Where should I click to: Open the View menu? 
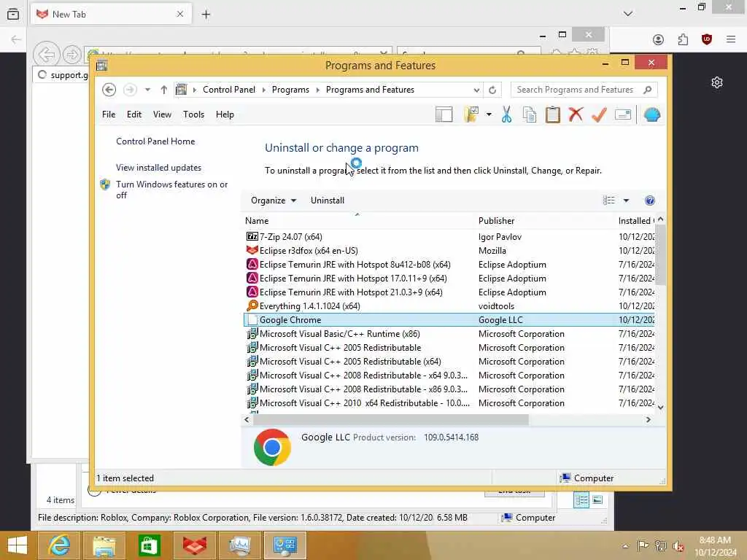point(162,114)
